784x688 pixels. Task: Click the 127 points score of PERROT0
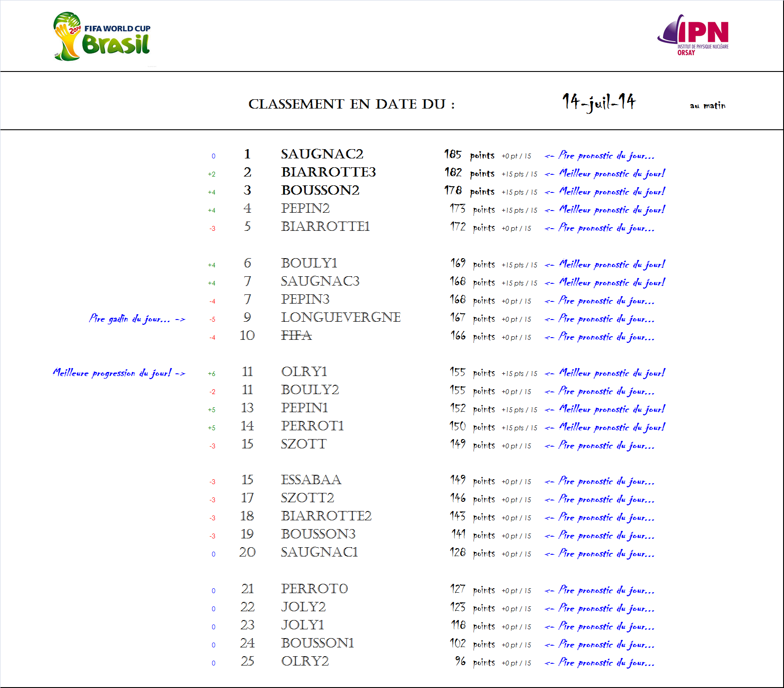click(x=472, y=590)
